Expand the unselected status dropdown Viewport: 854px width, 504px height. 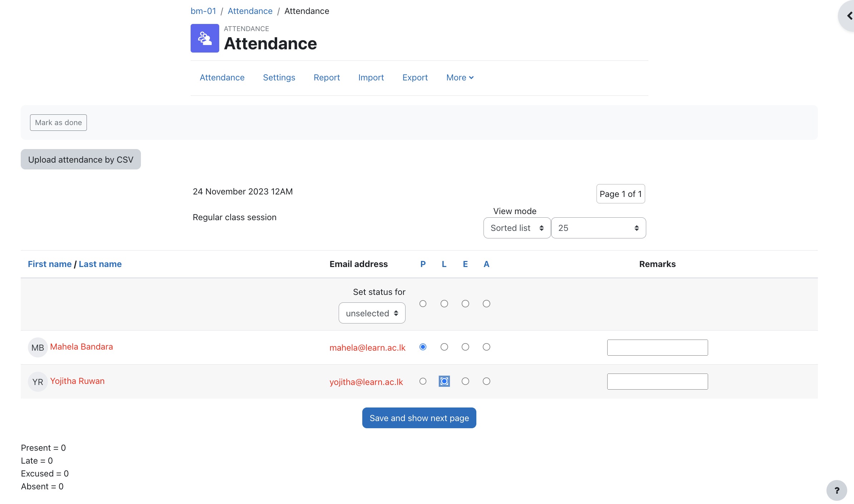372,313
